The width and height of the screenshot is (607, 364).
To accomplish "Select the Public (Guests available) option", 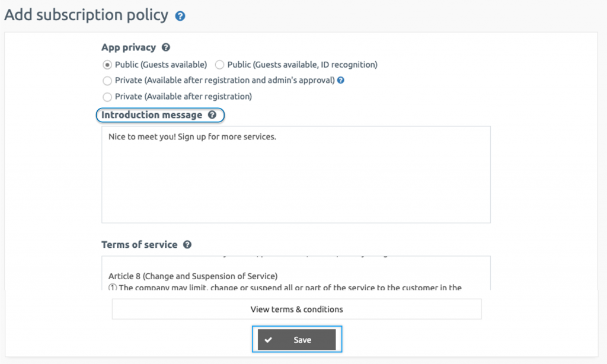I will (107, 65).
